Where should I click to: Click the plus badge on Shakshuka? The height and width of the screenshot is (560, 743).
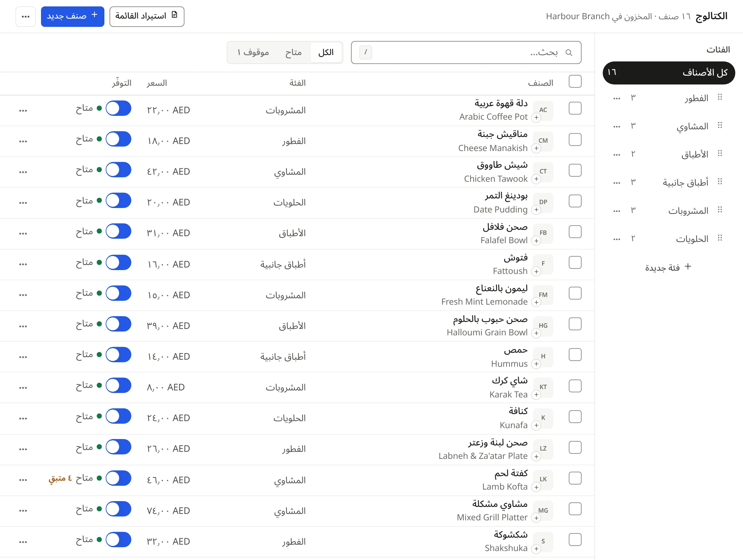[536, 548]
